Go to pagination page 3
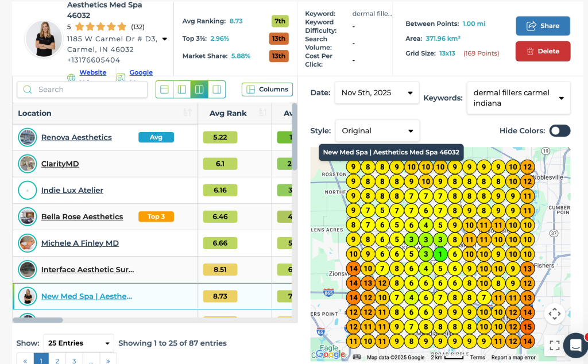588x364 pixels. tap(74, 361)
